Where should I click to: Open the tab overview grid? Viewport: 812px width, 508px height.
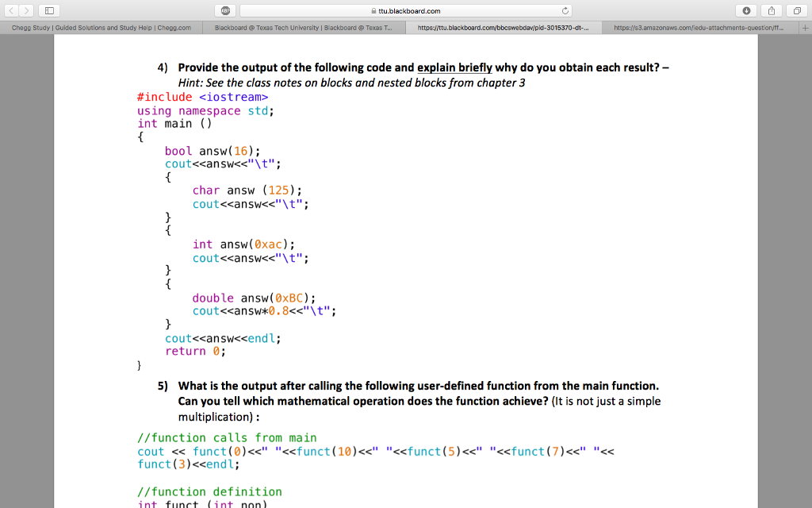point(797,12)
